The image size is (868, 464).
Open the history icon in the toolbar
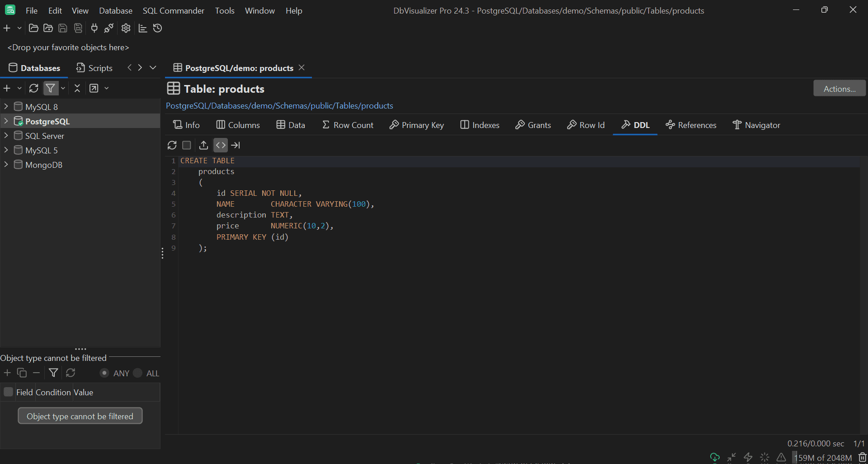(157, 28)
